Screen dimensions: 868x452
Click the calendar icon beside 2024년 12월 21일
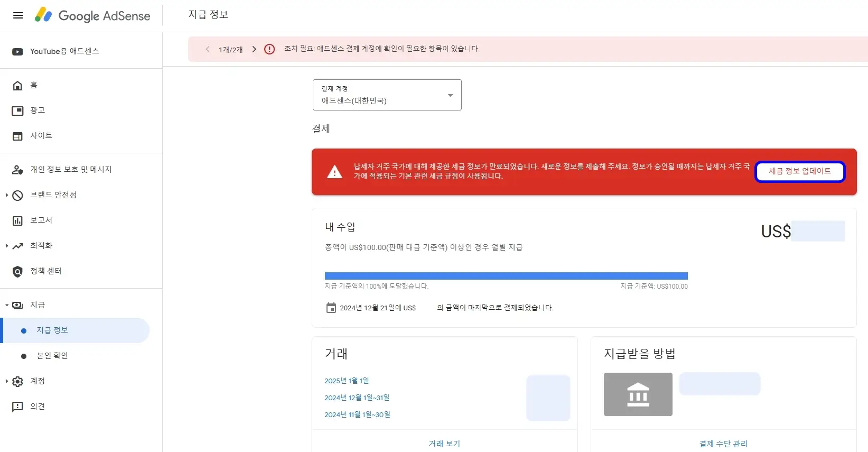pyautogui.click(x=331, y=308)
